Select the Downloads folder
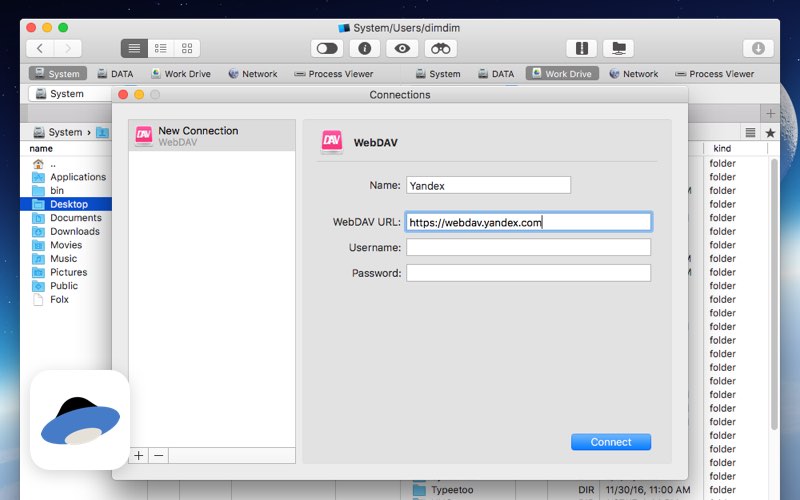 coord(66,231)
